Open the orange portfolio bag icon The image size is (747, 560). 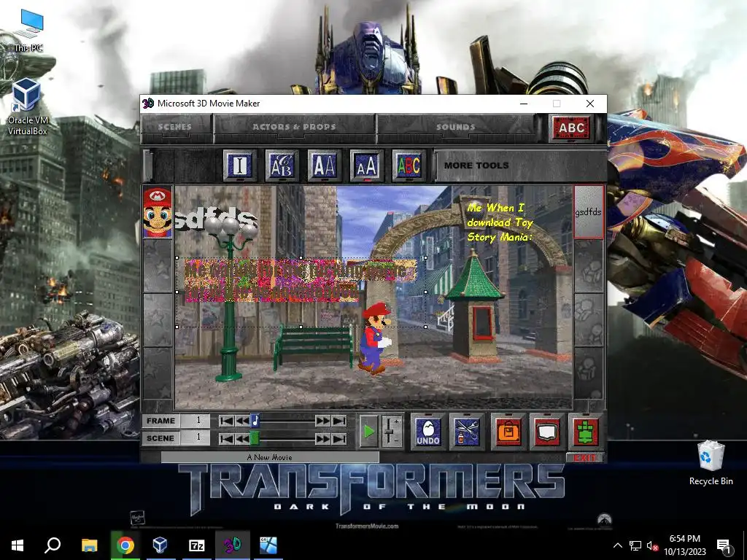click(x=508, y=432)
